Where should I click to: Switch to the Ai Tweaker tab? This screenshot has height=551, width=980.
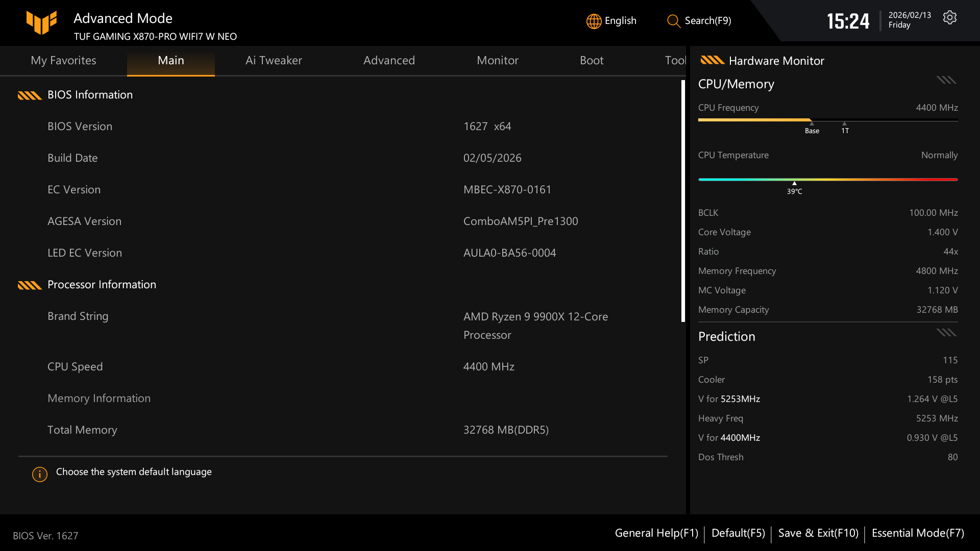[x=274, y=60]
